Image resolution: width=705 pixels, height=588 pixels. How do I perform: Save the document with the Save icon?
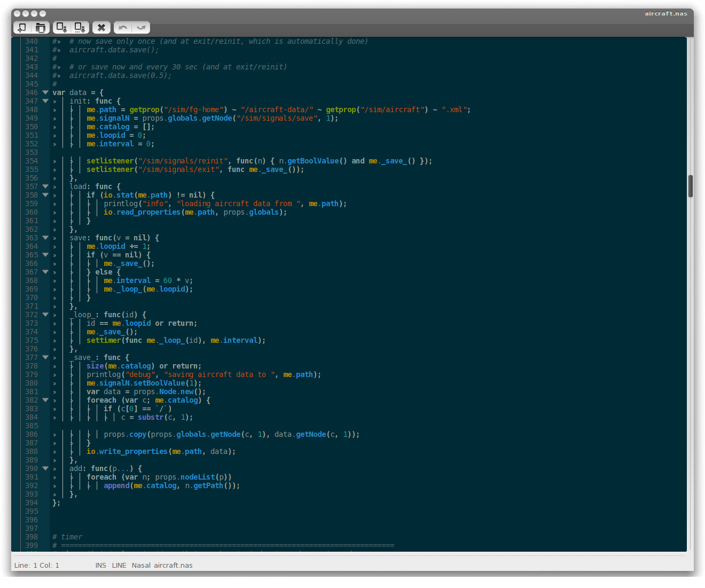(62, 27)
